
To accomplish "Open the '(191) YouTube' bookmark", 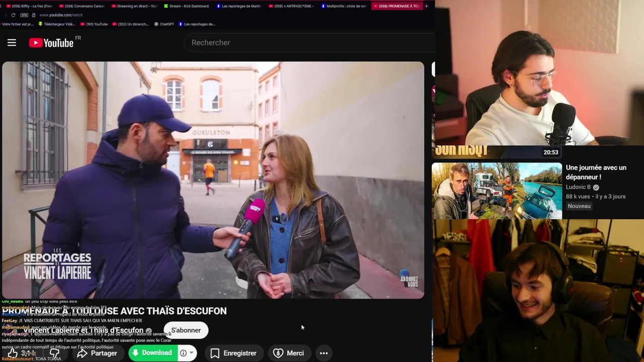I will tap(94, 24).
